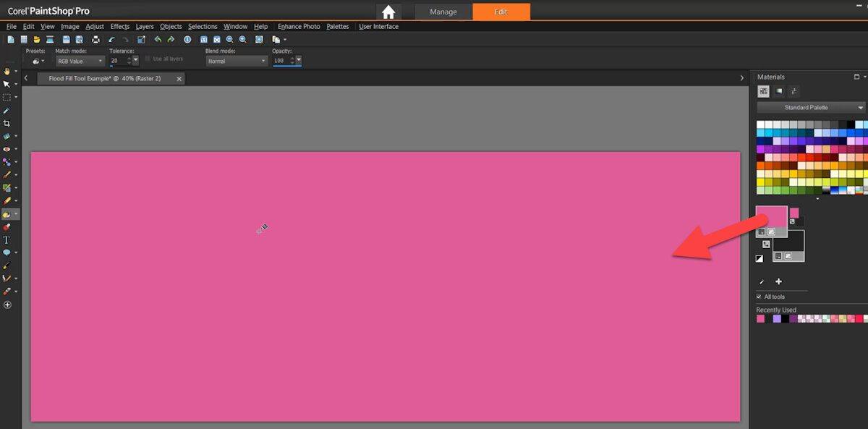The image size is (868, 429).
Task: Select the Paint Brush tool
Action: [x=9, y=175]
